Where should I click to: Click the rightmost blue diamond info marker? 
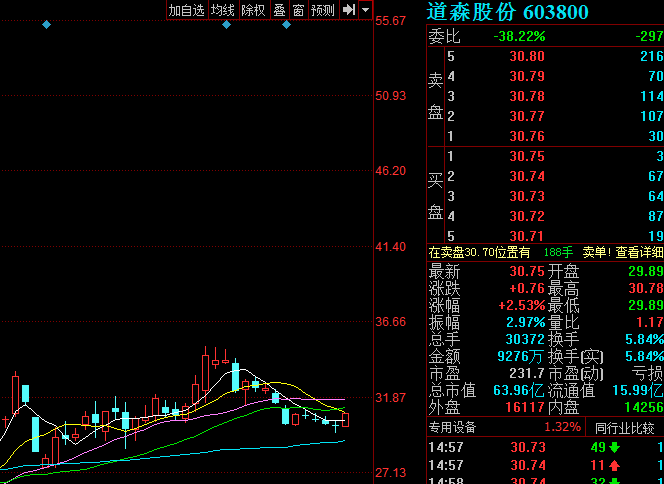[x=286, y=24]
